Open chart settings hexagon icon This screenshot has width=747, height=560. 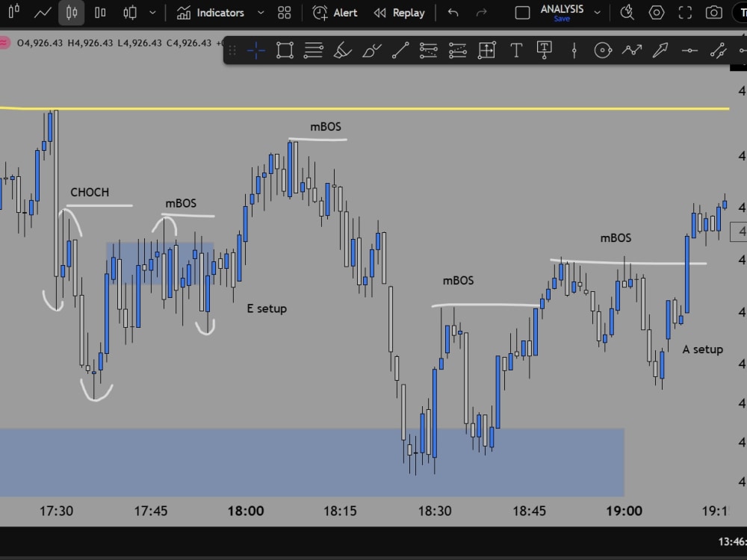[657, 13]
